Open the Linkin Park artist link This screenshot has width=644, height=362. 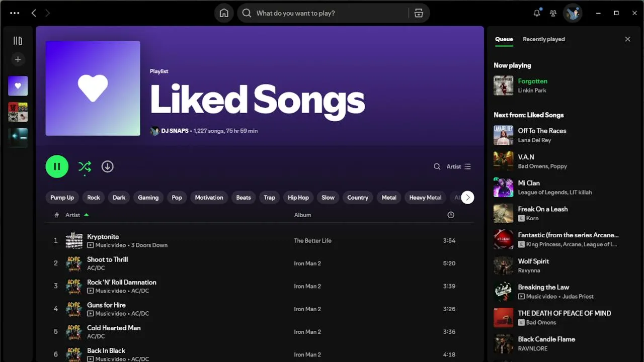532,90
